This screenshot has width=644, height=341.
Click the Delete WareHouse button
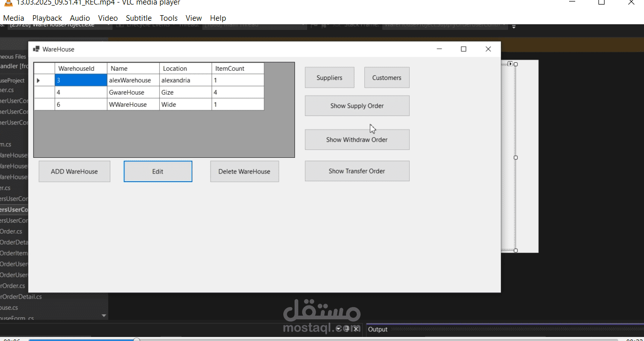click(x=244, y=171)
